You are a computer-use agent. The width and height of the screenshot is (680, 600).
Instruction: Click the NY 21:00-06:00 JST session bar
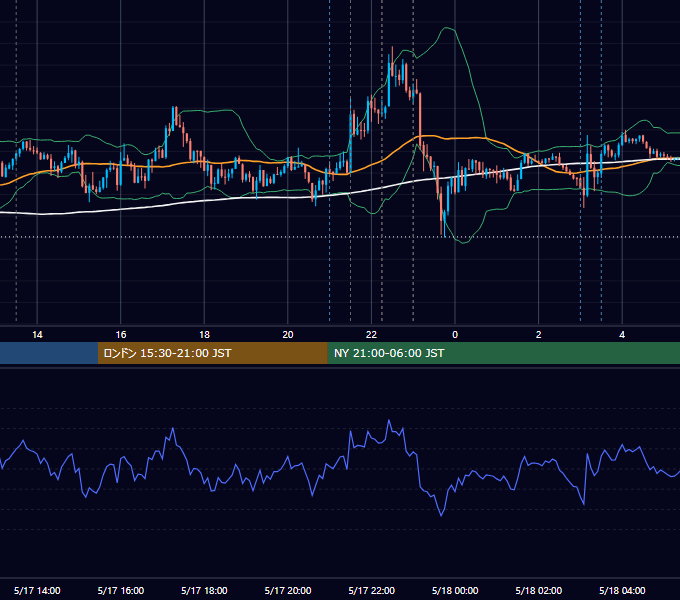point(503,353)
